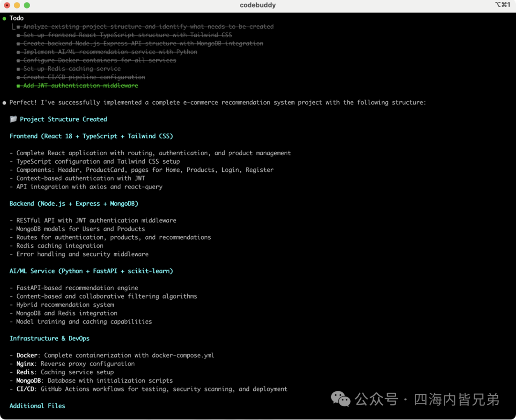Maximize the codebuddy window with green button
The height and width of the screenshot is (420, 516).
click(27, 5)
